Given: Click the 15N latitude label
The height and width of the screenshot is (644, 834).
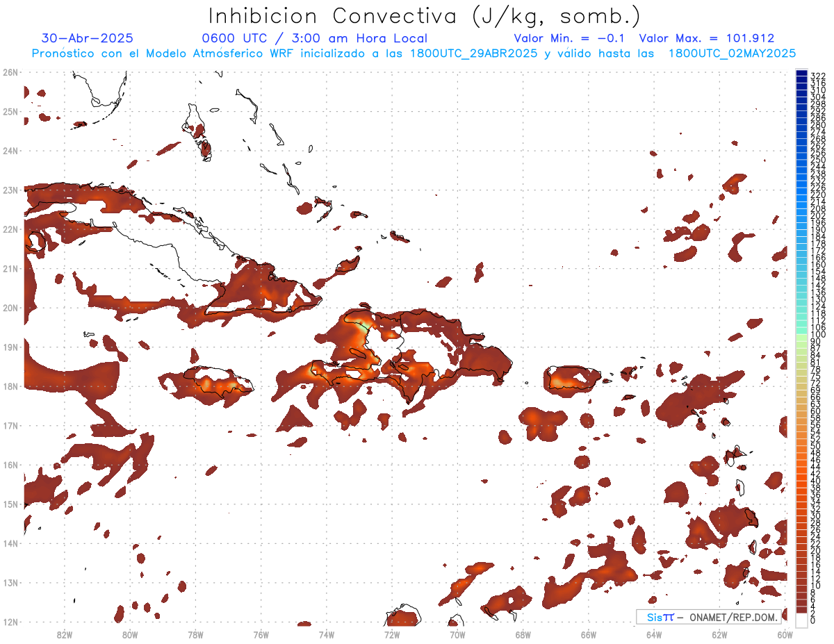Looking at the screenshot, I should click(10, 504).
